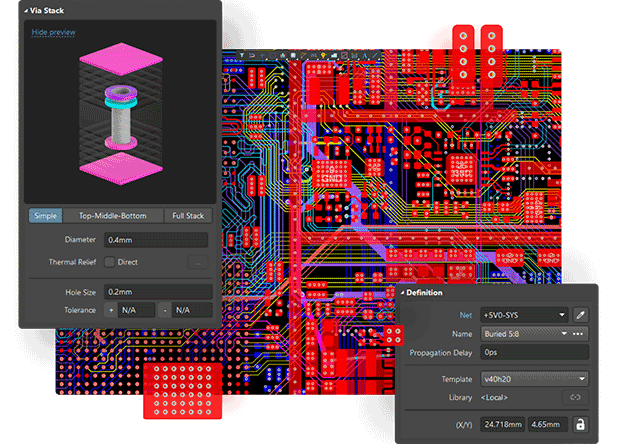617x444 pixels.
Task: Click the plus tolerance icon
Action: [111, 310]
